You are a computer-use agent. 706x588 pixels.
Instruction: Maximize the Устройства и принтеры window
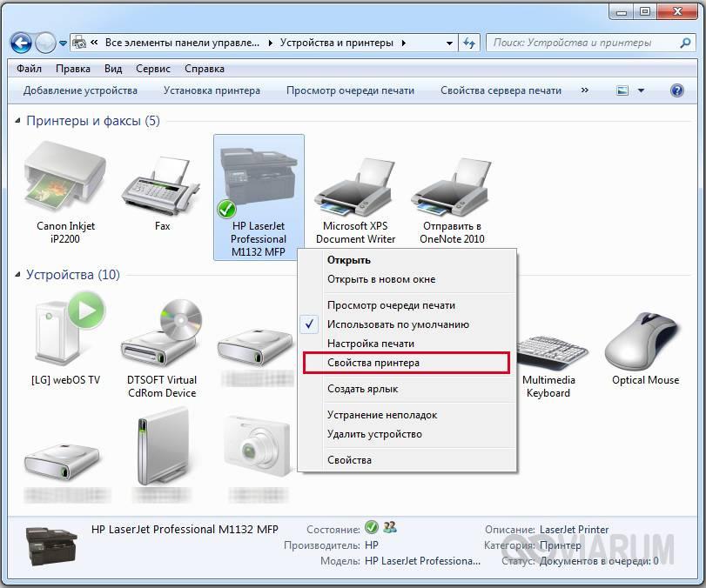coord(645,12)
